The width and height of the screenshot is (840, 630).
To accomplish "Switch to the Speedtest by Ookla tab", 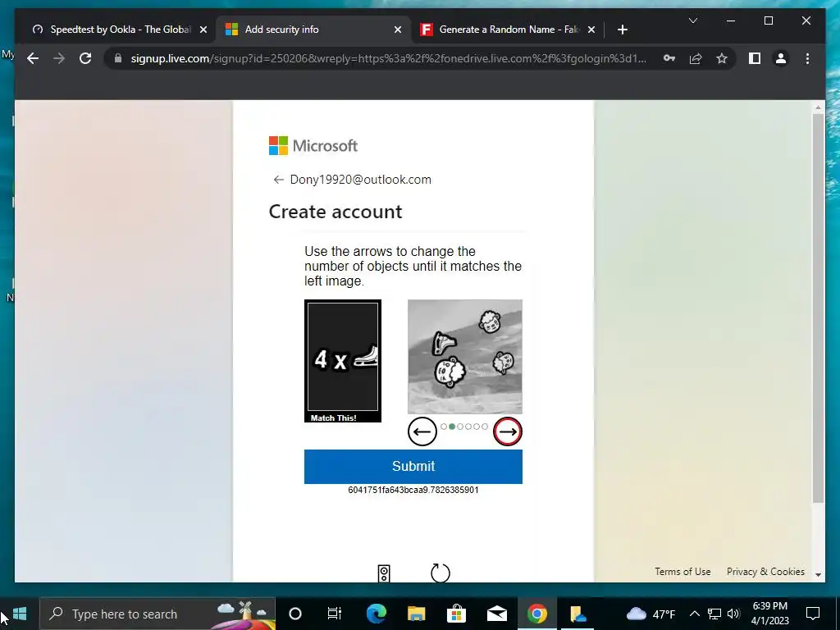I will [x=119, y=30].
